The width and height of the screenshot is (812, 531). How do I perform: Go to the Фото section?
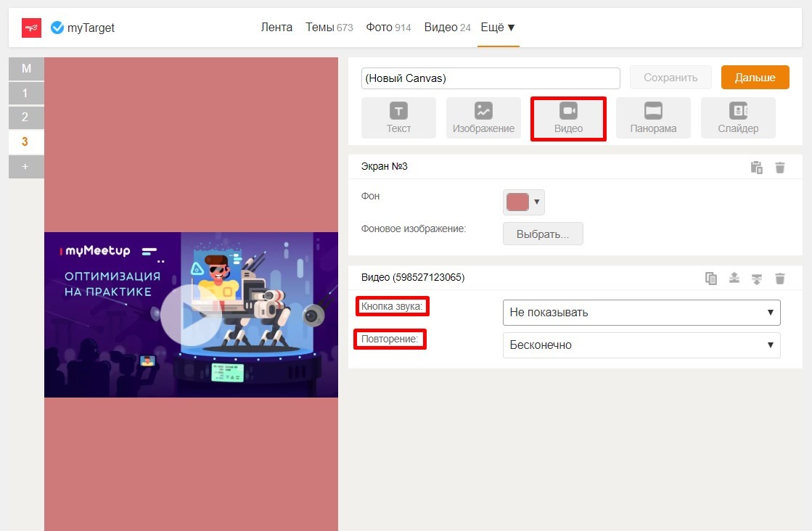tap(388, 28)
